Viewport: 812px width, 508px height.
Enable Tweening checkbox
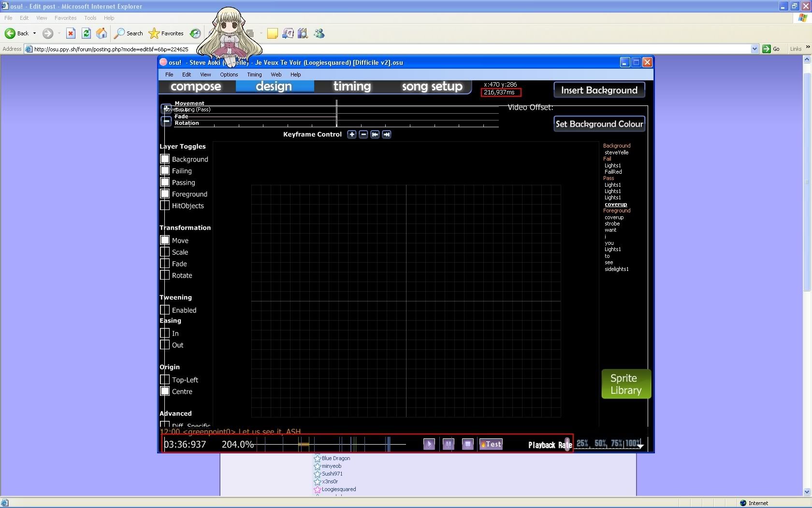[x=165, y=310]
